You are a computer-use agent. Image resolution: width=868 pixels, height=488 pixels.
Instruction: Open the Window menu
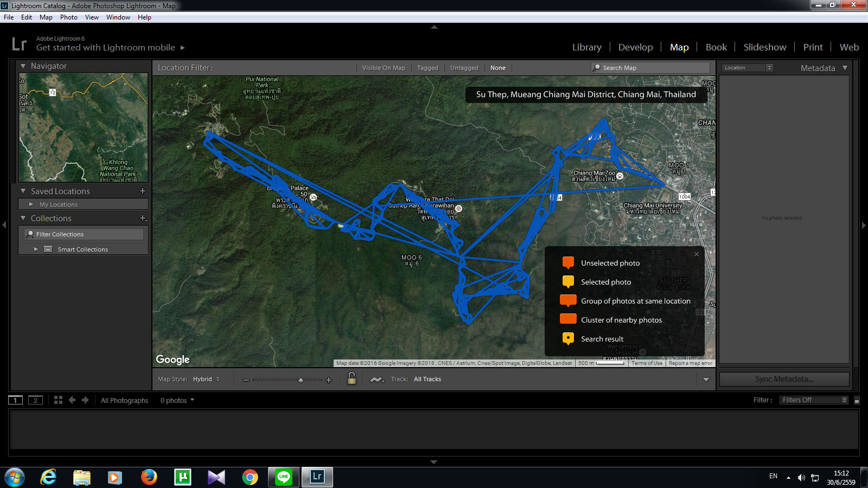[x=118, y=17]
